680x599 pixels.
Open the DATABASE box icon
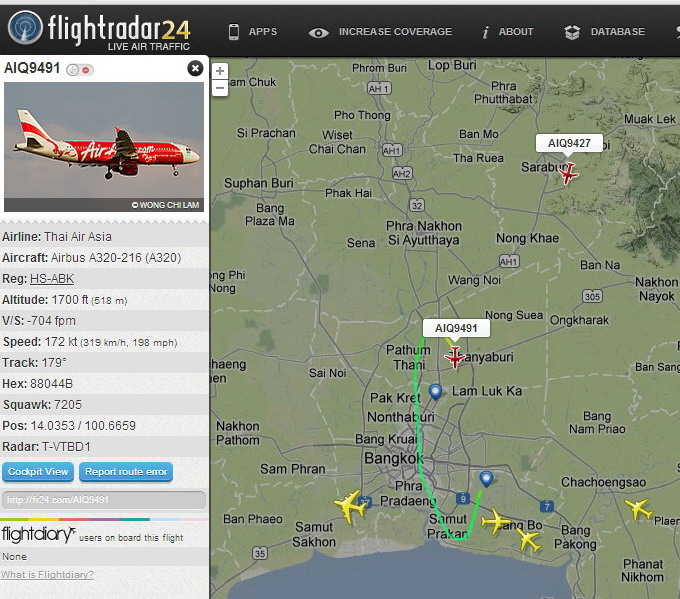tap(572, 32)
